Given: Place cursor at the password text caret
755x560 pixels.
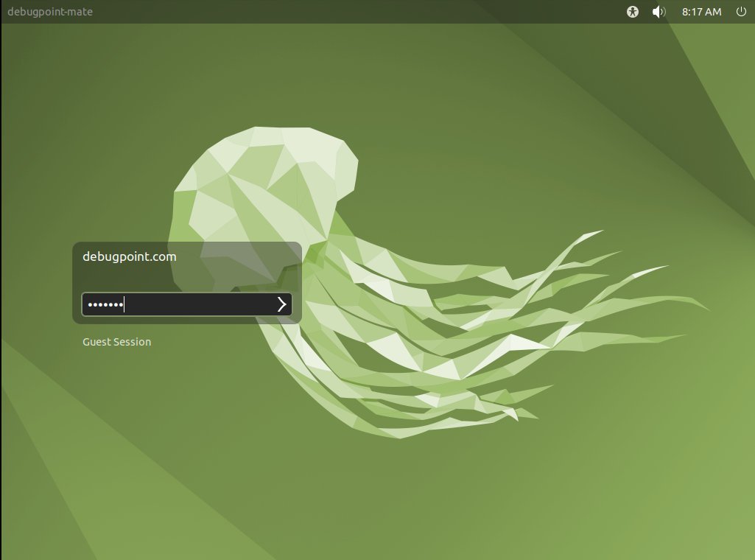Looking at the screenshot, I should tap(124, 304).
